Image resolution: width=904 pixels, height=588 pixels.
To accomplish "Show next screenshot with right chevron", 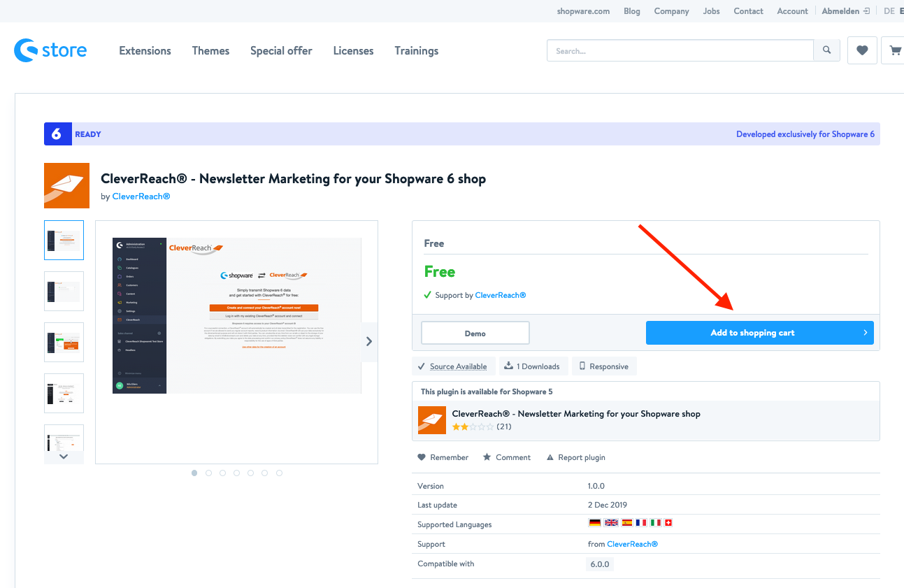I will coord(369,341).
